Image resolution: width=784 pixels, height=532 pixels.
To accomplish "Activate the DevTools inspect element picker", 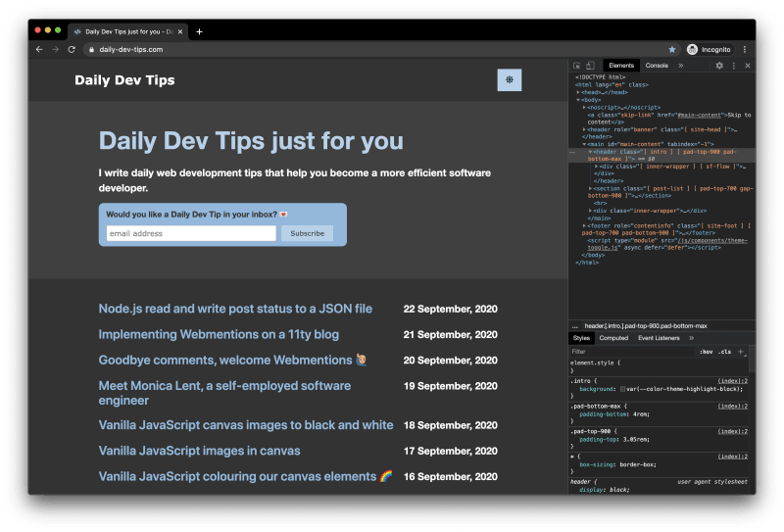I will pyautogui.click(x=576, y=66).
